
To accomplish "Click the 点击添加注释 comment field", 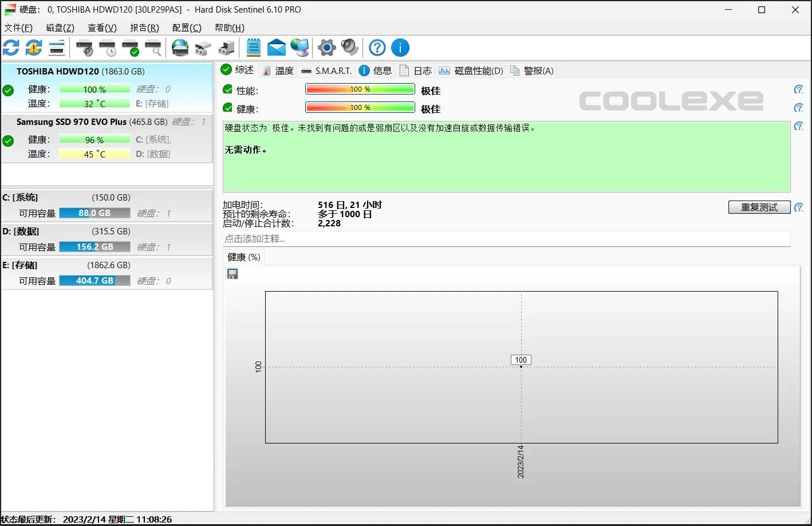I will 506,239.
